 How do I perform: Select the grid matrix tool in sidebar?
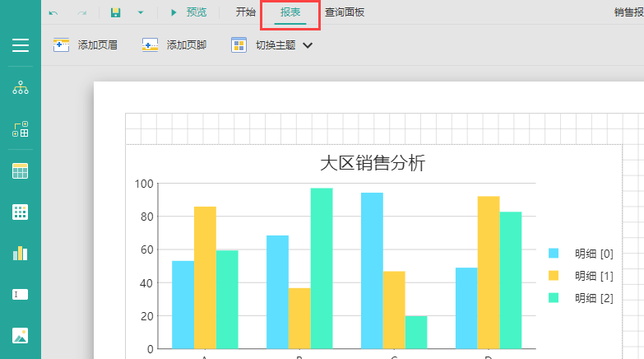pos(21,212)
